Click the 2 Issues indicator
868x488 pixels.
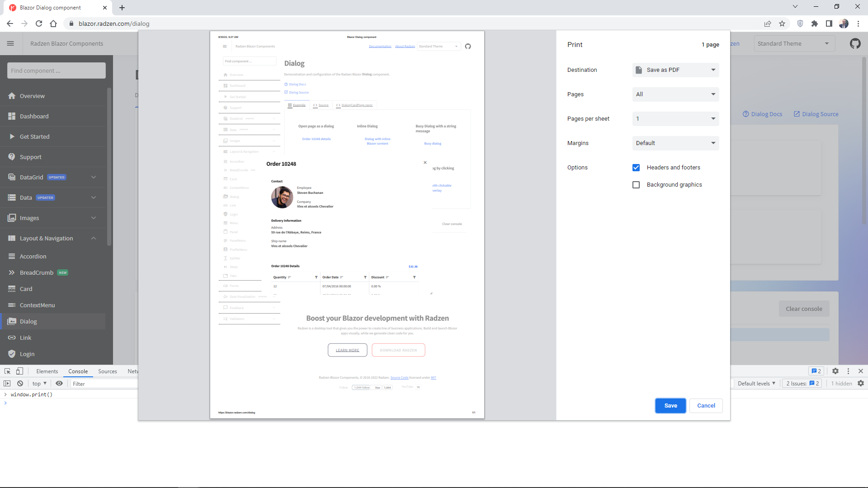pos(803,383)
